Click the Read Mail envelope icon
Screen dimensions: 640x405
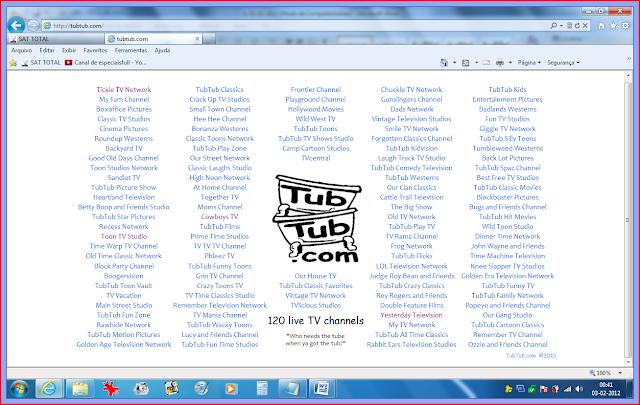pyautogui.click(x=486, y=63)
